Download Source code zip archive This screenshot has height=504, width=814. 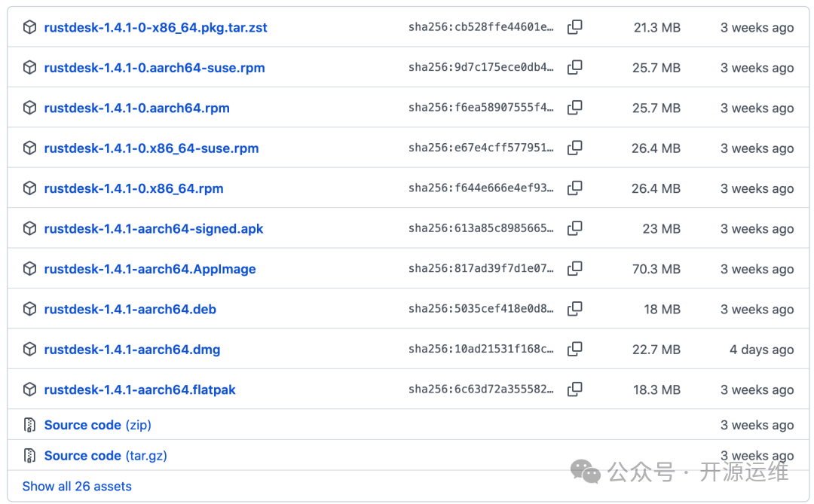[97, 425]
